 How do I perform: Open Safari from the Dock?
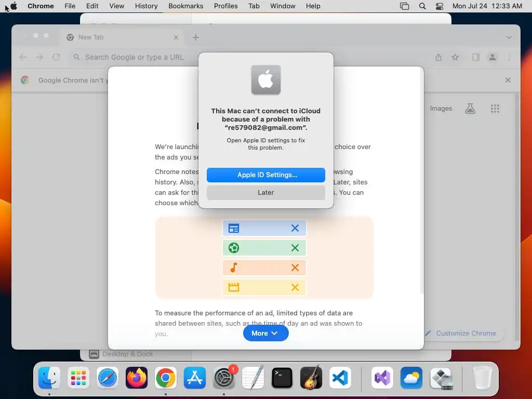tap(108, 377)
